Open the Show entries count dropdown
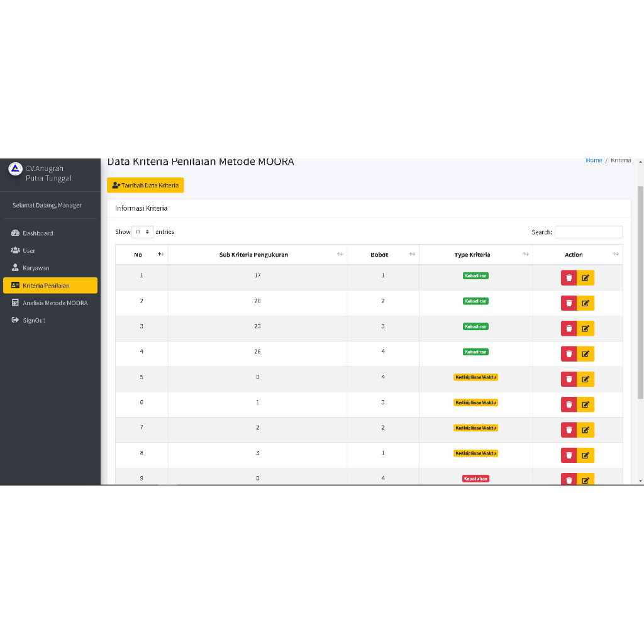644x644 pixels. [143, 232]
